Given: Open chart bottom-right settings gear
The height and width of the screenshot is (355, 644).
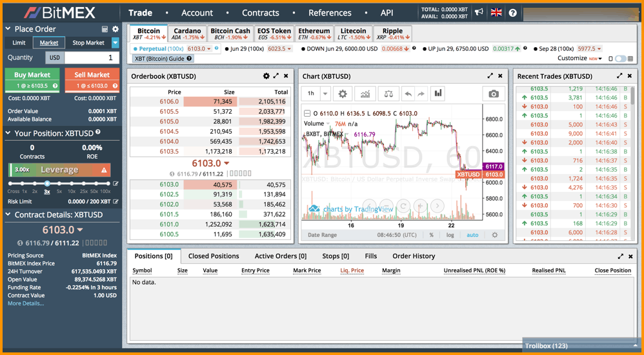Looking at the screenshot, I should click(494, 235).
